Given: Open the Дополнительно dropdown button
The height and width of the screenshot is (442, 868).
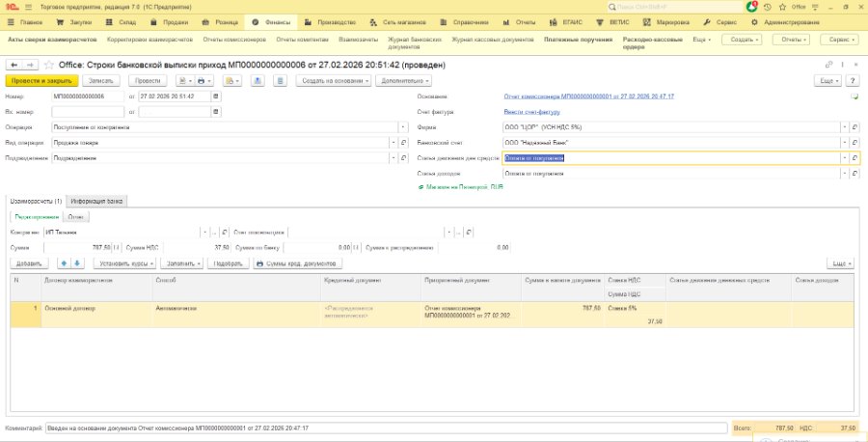Looking at the screenshot, I should 403,81.
